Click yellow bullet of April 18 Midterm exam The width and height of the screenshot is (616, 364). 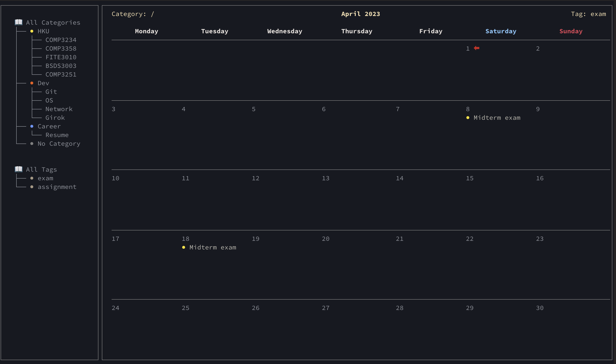[x=184, y=247]
